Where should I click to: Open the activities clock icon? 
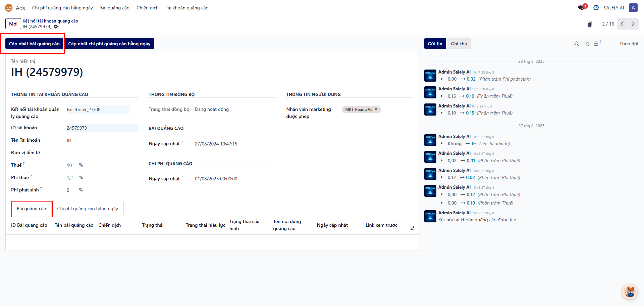coord(596,8)
